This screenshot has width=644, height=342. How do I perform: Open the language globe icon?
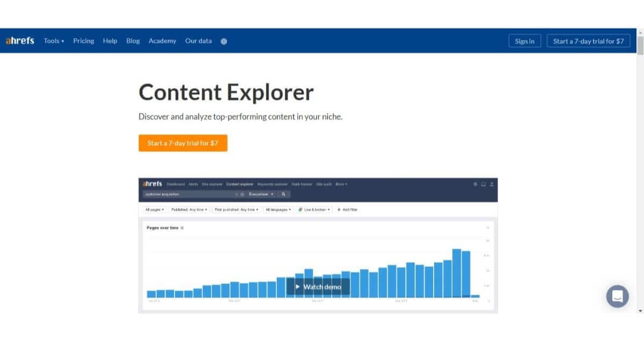[224, 41]
